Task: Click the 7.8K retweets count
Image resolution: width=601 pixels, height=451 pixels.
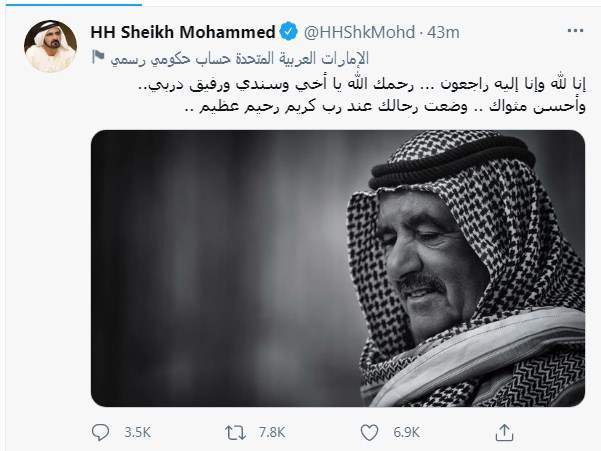Action: point(272,433)
